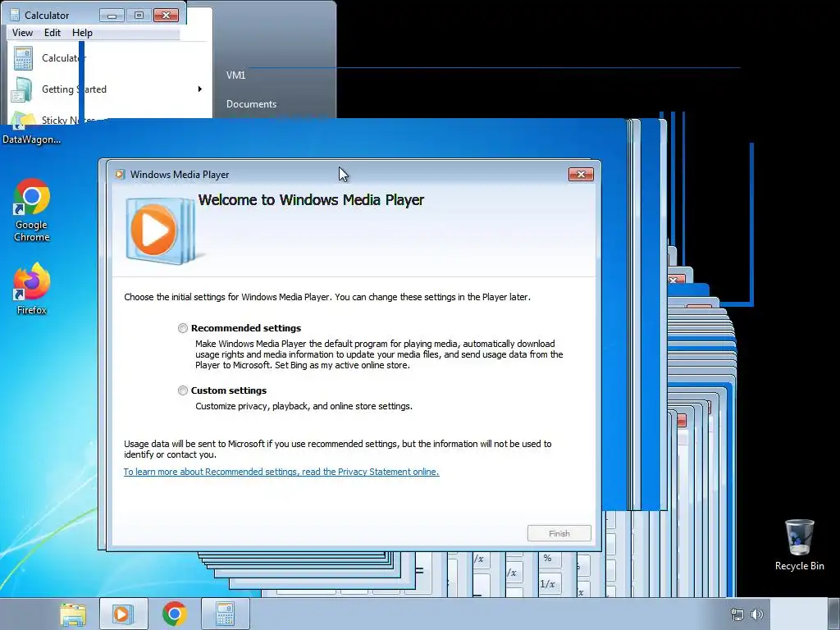This screenshot has height=630, width=840.
Task: Switch to Windows Media Player on taskbar
Action: click(123, 614)
